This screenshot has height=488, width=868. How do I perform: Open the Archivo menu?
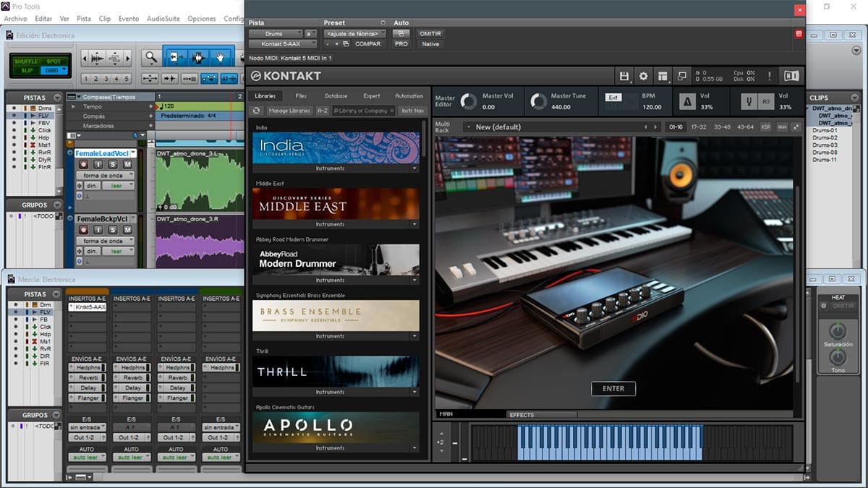click(15, 18)
